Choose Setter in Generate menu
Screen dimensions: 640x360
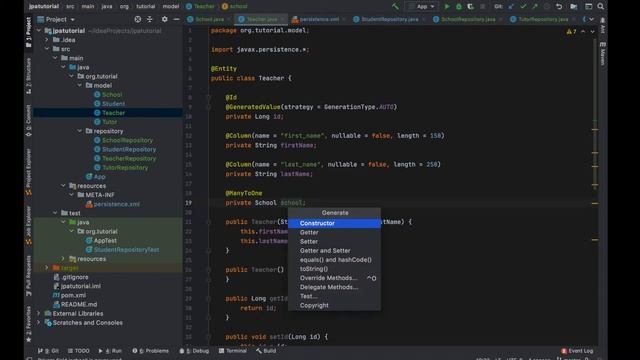tap(334, 242)
